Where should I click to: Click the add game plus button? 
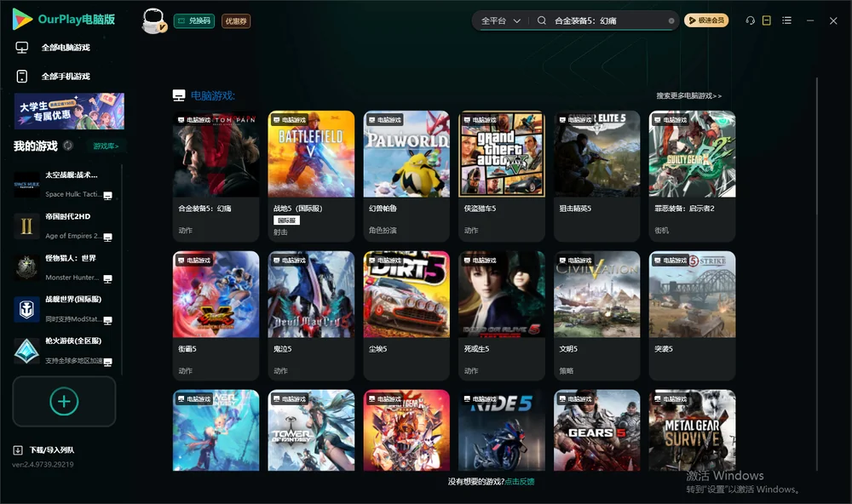click(x=64, y=401)
